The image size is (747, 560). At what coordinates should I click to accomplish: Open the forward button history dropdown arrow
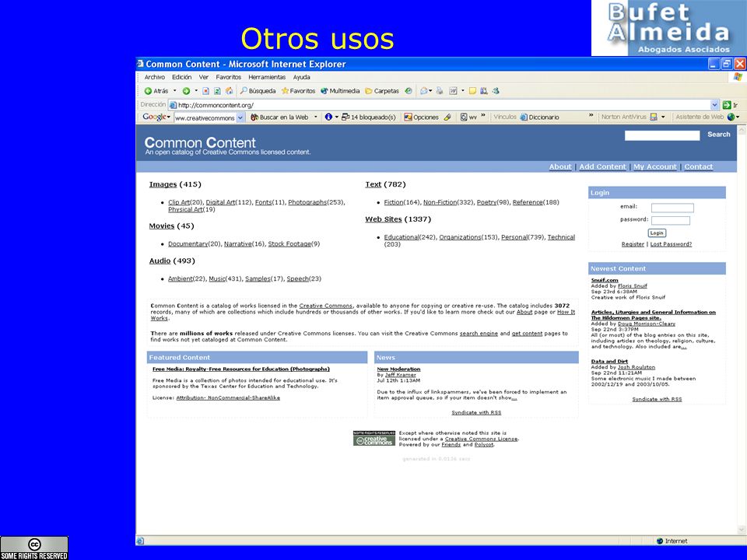(x=196, y=91)
